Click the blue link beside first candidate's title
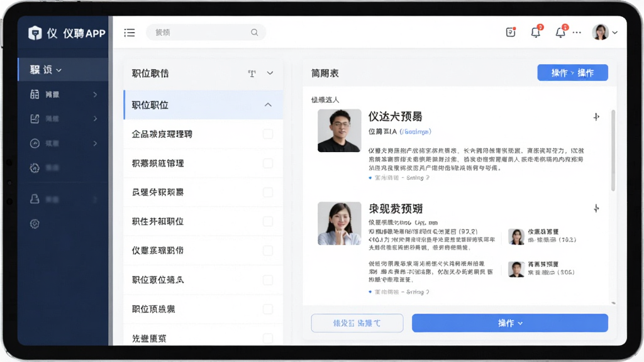Viewport: 644px width, 362px height. (415, 132)
